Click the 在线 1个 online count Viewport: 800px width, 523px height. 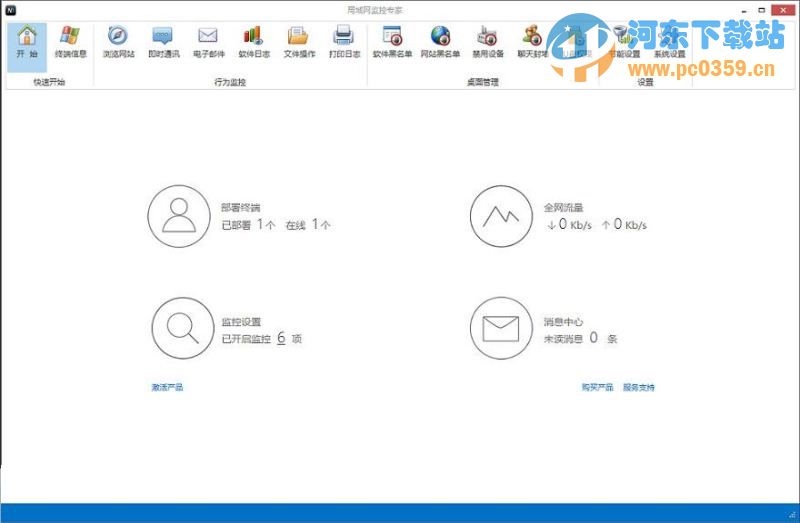(308, 225)
